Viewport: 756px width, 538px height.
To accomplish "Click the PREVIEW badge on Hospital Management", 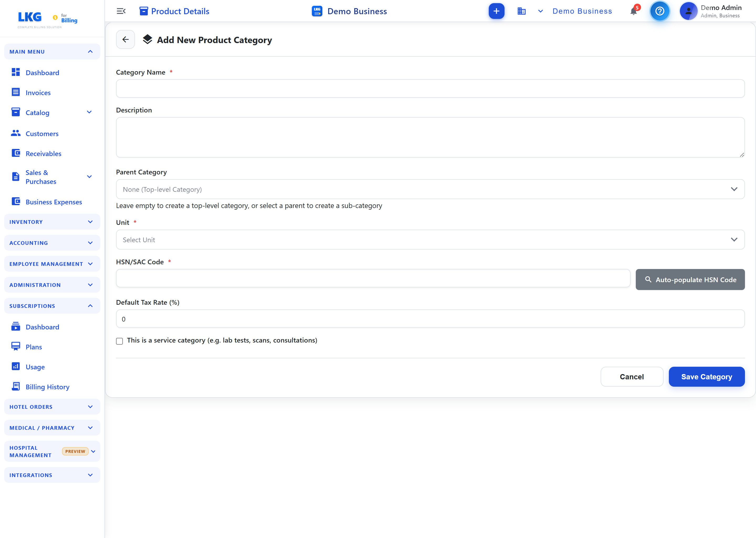I will 75,452.
